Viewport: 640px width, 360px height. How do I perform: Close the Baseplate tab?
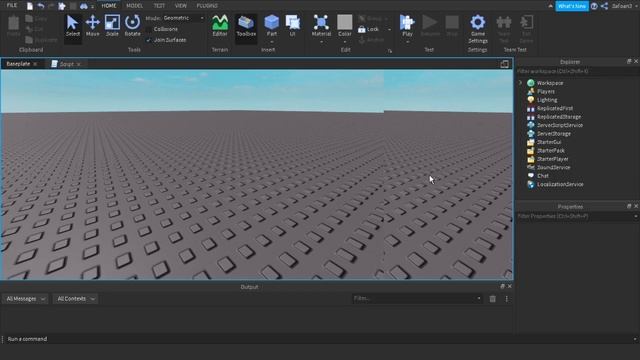pos(35,64)
